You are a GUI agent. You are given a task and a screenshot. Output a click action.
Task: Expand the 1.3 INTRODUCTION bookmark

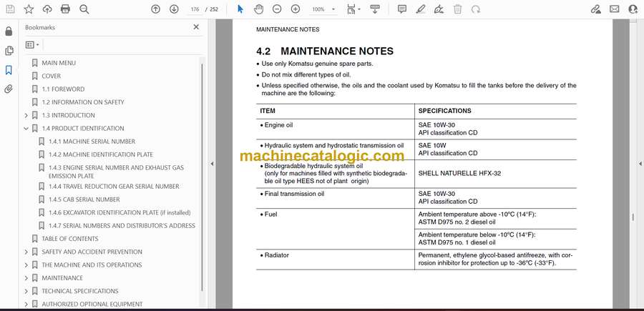26,116
